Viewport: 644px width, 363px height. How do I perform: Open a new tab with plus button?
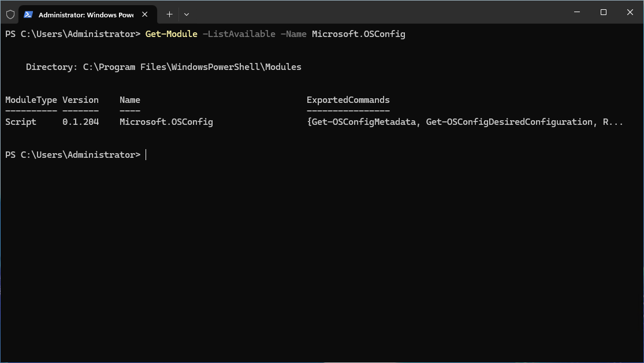(x=169, y=14)
